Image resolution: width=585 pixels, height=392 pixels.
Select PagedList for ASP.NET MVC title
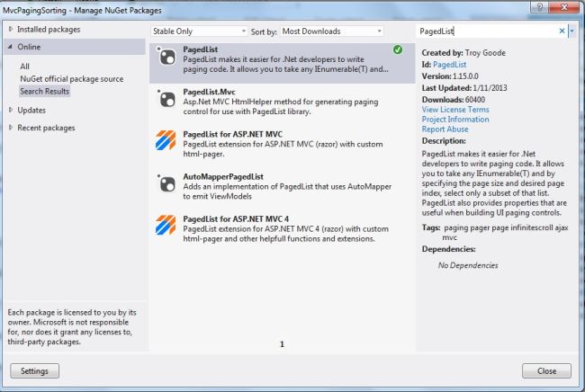click(232, 134)
